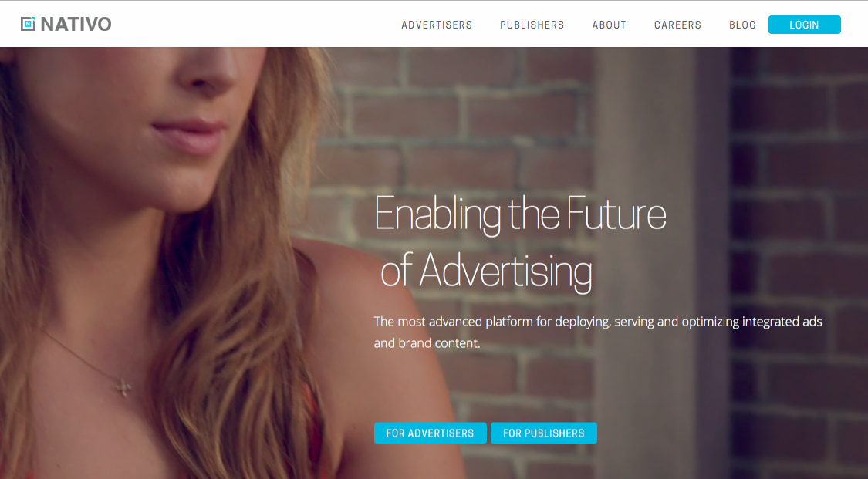Click the blue Login button
The width and height of the screenshot is (868, 479).
click(x=804, y=25)
